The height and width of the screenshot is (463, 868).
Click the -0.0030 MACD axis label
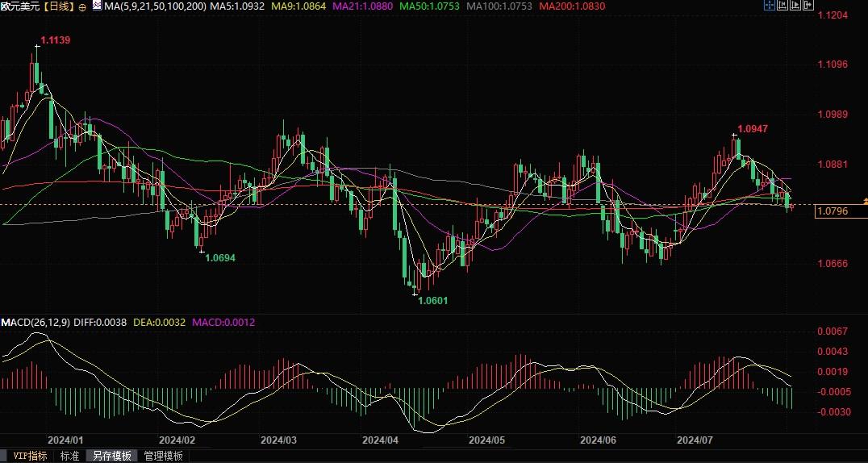833,412
